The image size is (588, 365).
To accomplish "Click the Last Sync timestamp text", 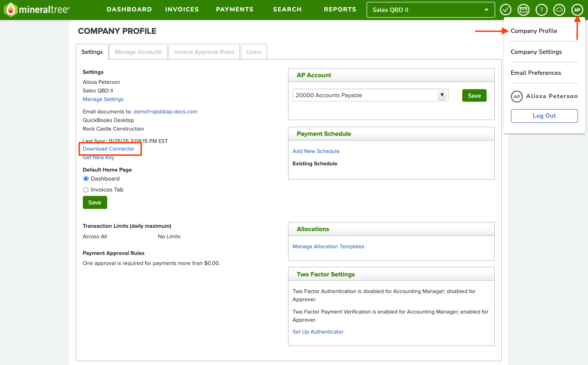I will click(125, 141).
